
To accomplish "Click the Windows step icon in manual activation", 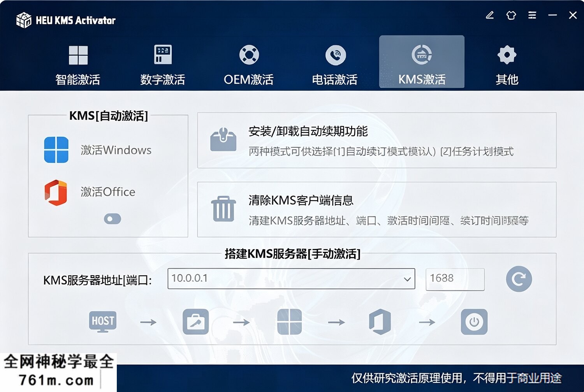I will tap(289, 322).
